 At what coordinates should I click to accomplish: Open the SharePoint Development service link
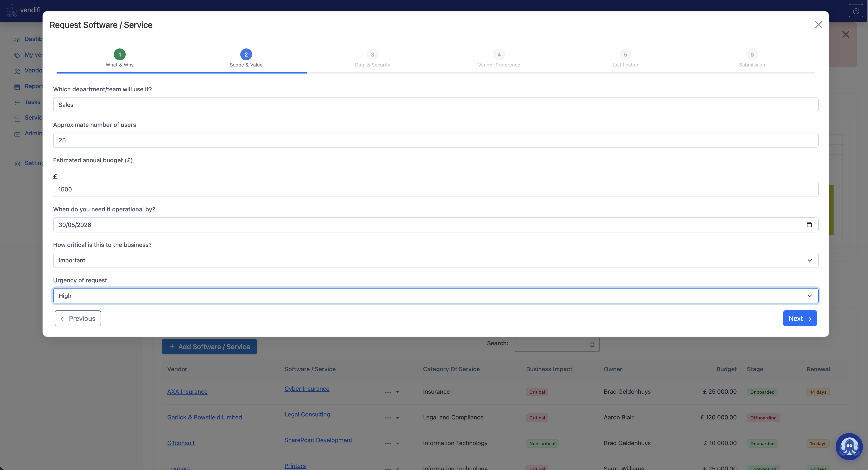(318, 440)
